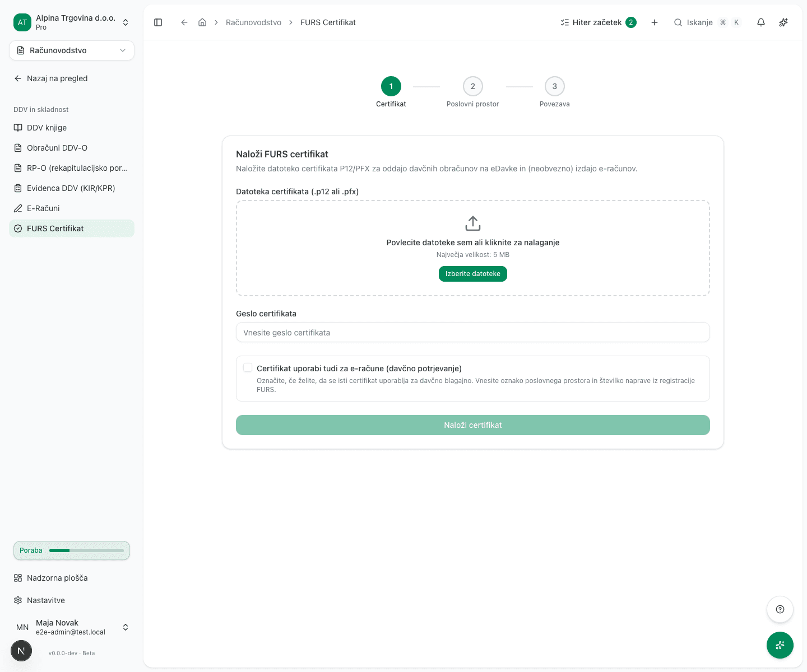Click the AT company avatar
This screenshot has width=807, height=672.
(x=22, y=22)
